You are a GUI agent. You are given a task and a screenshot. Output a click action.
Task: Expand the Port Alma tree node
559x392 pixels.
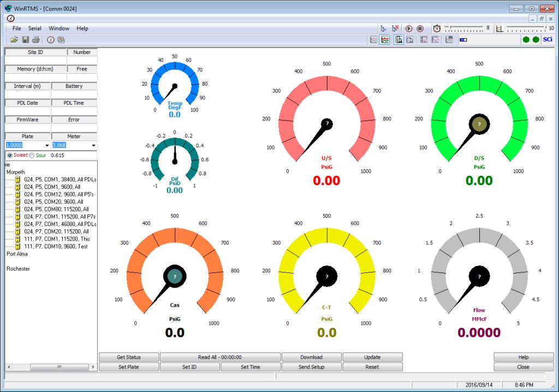click(x=17, y=254)
